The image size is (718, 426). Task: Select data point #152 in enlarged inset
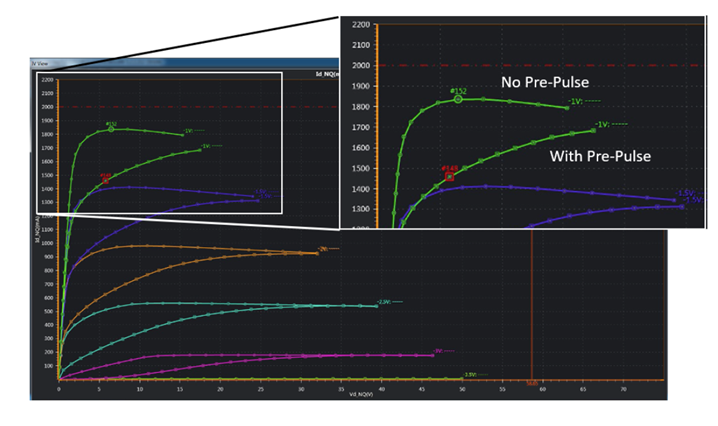458,99
